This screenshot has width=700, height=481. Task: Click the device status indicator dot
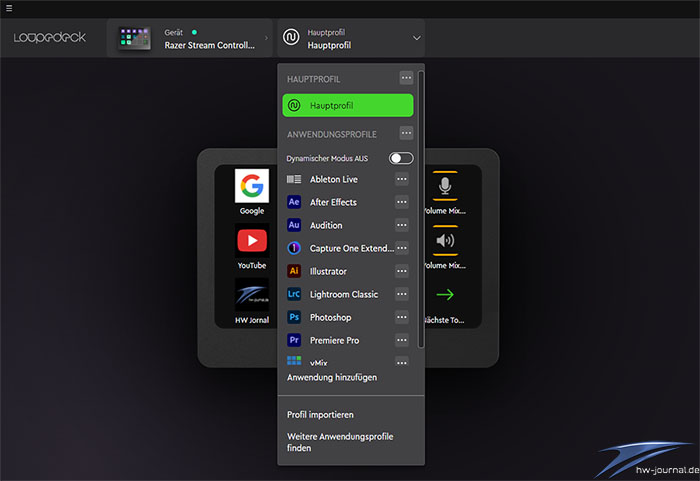click(x=194, y=32)
